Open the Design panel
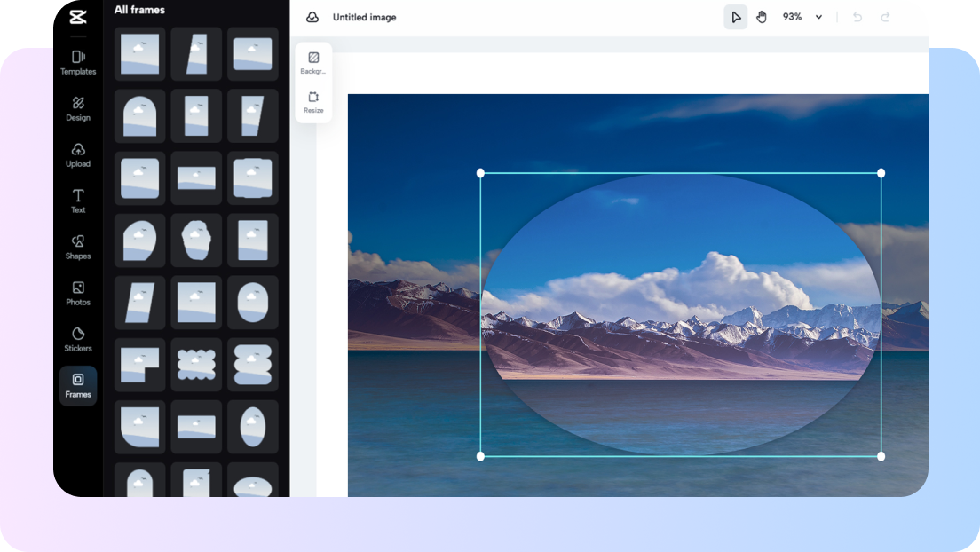This screenshot has width=980, height=552. coord(78,109)
